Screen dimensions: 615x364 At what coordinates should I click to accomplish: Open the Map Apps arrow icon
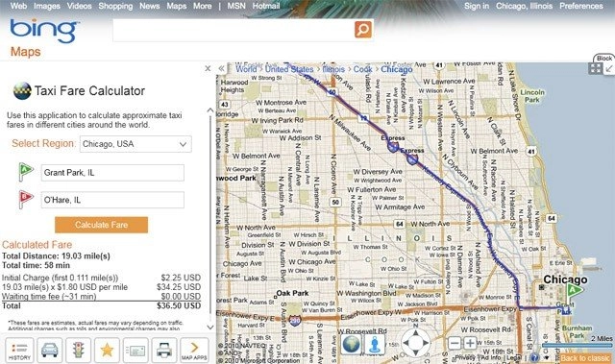pos(194,350)
